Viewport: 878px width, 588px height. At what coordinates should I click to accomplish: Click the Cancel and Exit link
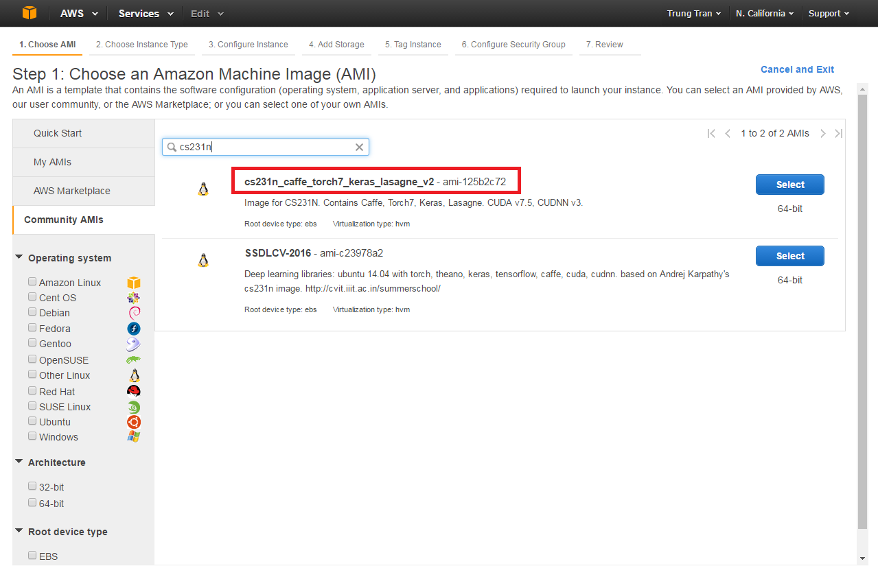pyautogui.click(x=797, y=69)
